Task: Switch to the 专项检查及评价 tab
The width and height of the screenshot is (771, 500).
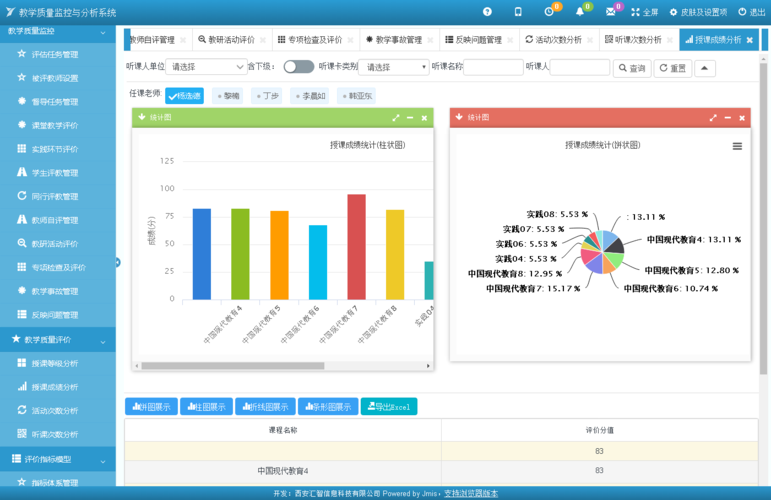Action: 315,40
